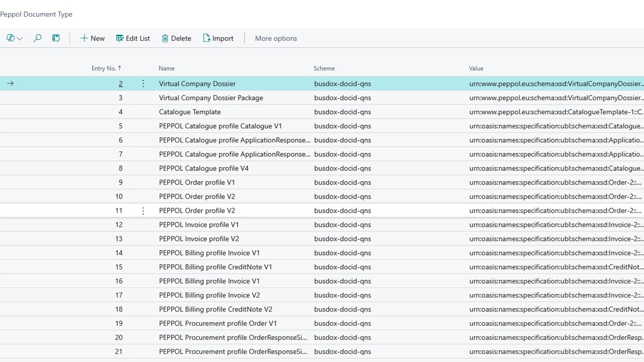Sort by the Entry No. column header
This screenshot has width=644, height=362.
[107, 68]
